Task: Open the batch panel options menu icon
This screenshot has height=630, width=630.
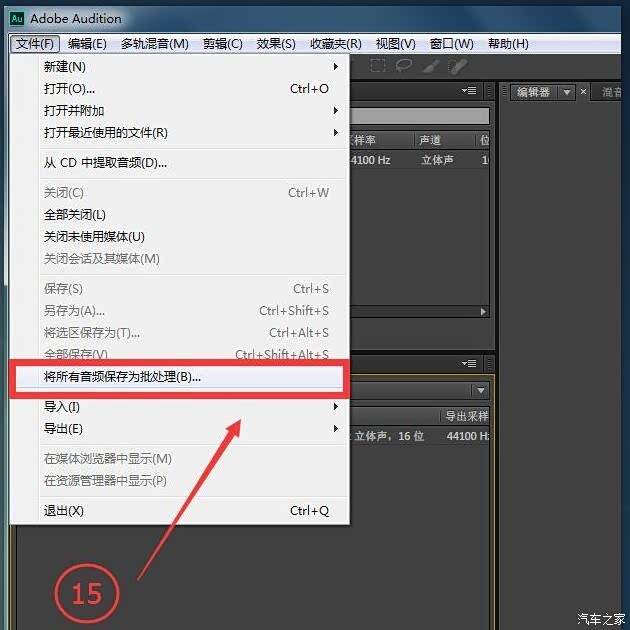Action: (x=469, y=364)
